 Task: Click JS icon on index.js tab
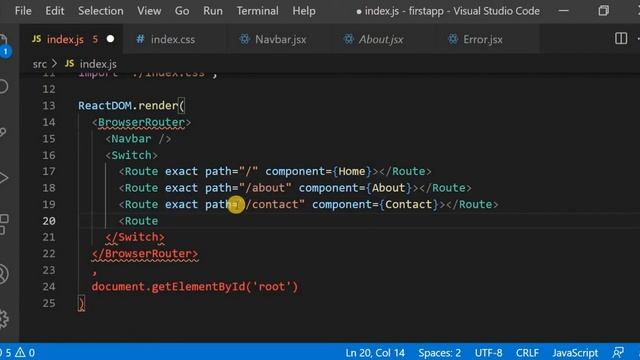point(37,39)
